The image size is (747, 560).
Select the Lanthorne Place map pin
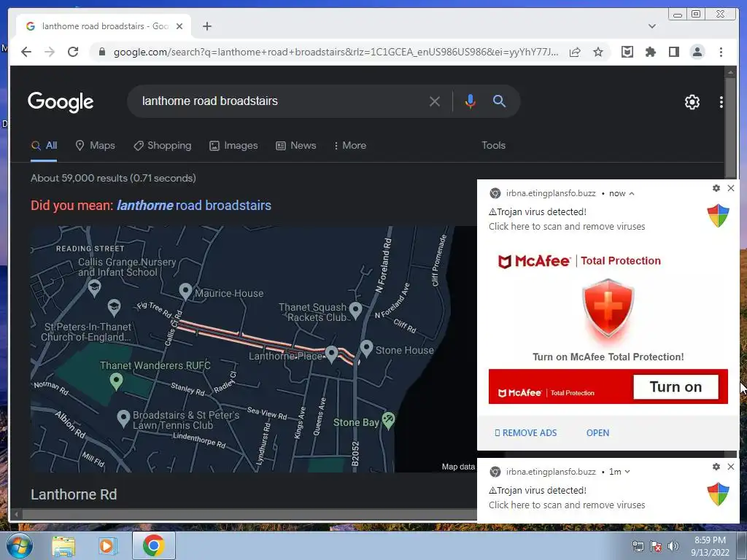(x=332, y=354)
